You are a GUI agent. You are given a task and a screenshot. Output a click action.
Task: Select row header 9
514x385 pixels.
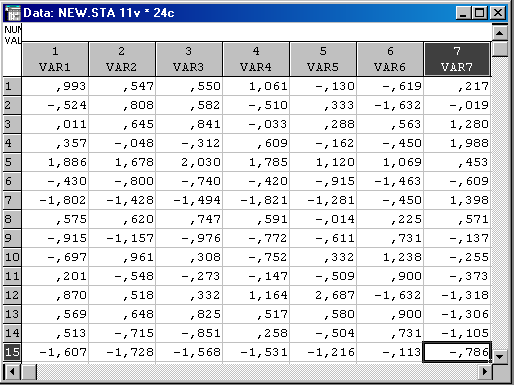click(12, 238)
